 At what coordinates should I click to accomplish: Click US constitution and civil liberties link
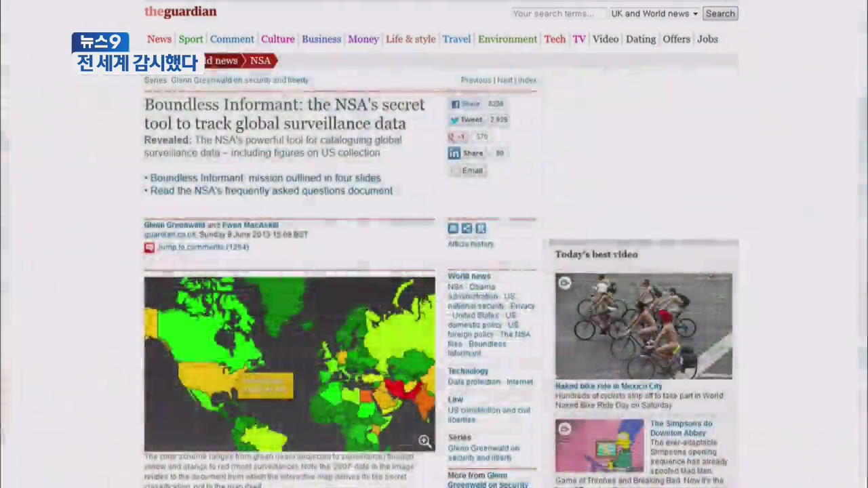tap(489, 415)
